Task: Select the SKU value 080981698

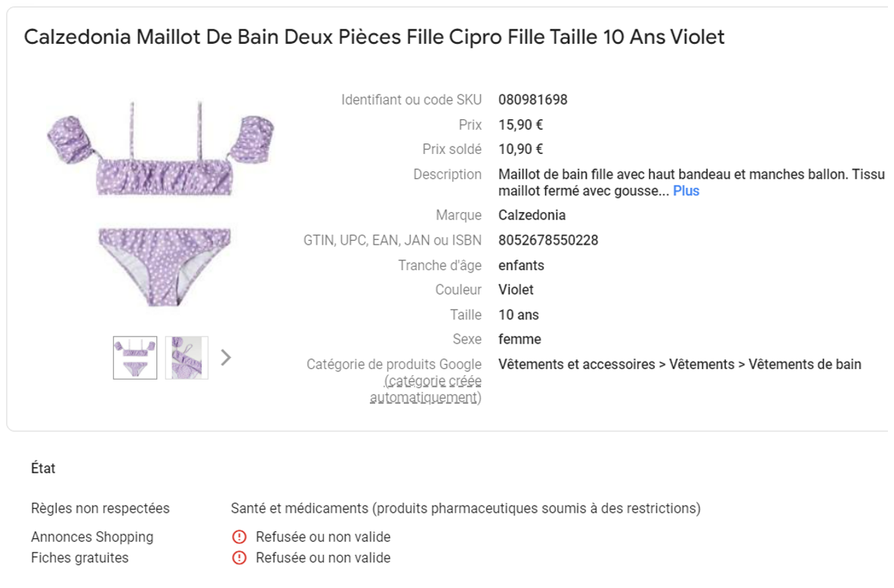Action: pos(532,100)
